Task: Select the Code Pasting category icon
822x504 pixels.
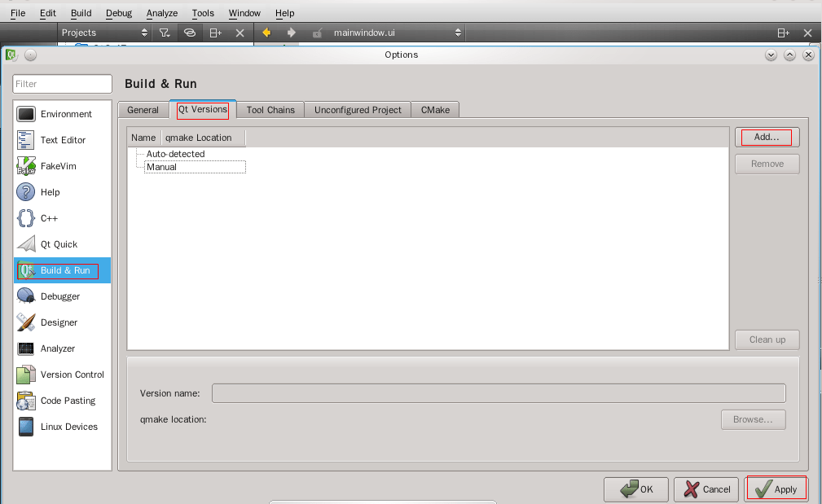Action: [x=27, y=400]
